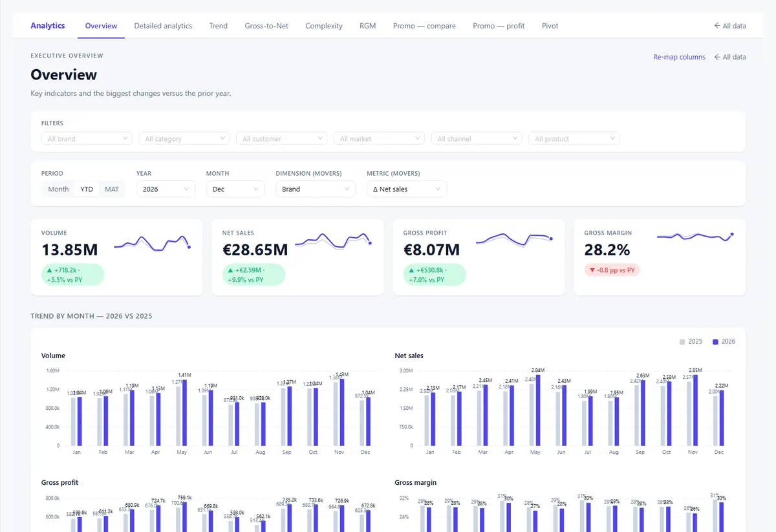Open the All market filter dropdown

379,138
